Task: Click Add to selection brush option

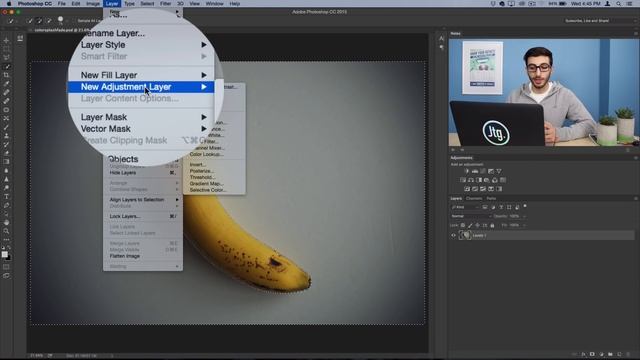Action: (40, 20)
